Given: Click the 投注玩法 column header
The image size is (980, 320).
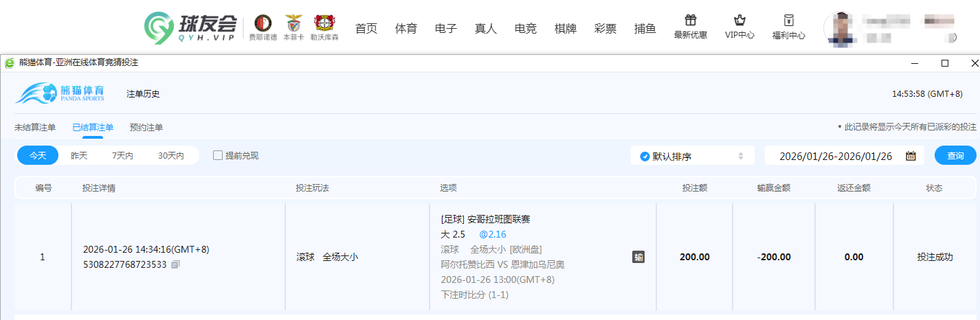Looking at the screenshot, I should [x=312, y=187].
